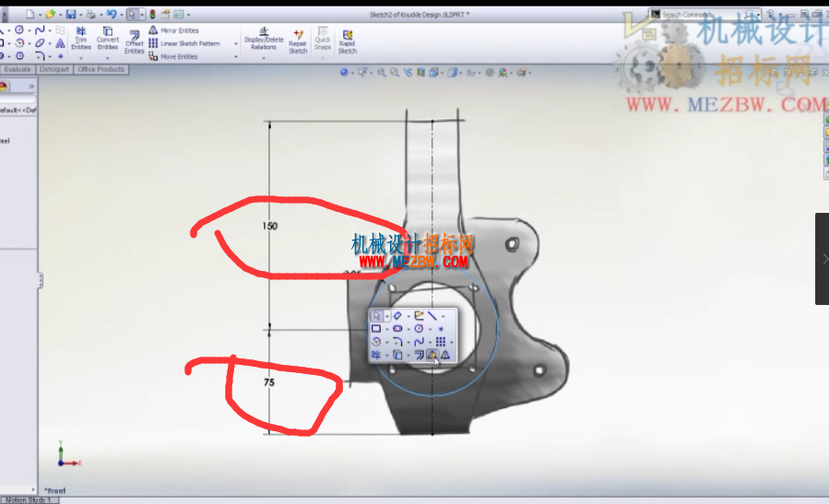The width and height of the screenshot is (829, 504).
Task: Expand the Trim Entities dropdown arrow
Action: tap(81, 57)
